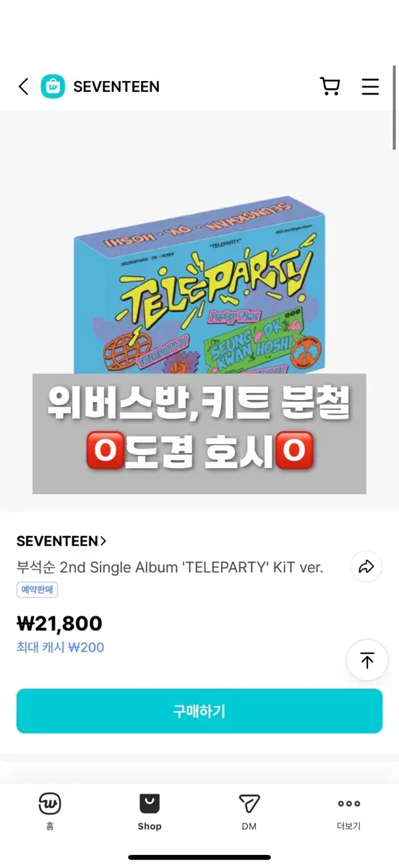Image resolution: width=399 pixels, height=868 pixels.
Task: Open the hamburger menu
Action: pyautogui.click(x=370, y=87)
